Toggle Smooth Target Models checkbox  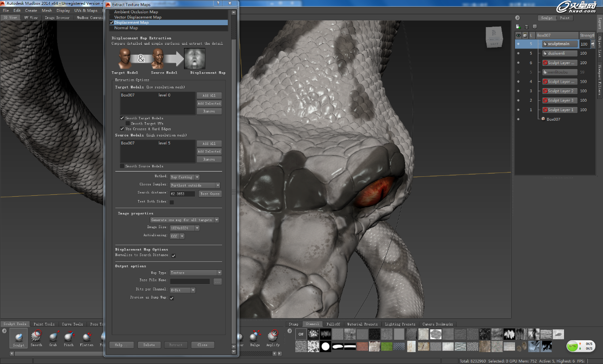122,118
